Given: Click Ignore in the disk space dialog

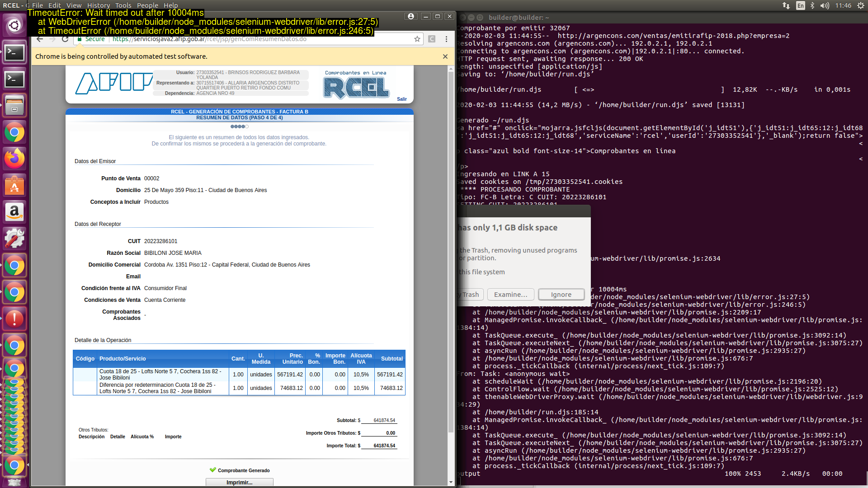Looking at the screenshot, I should pos(561,295).
